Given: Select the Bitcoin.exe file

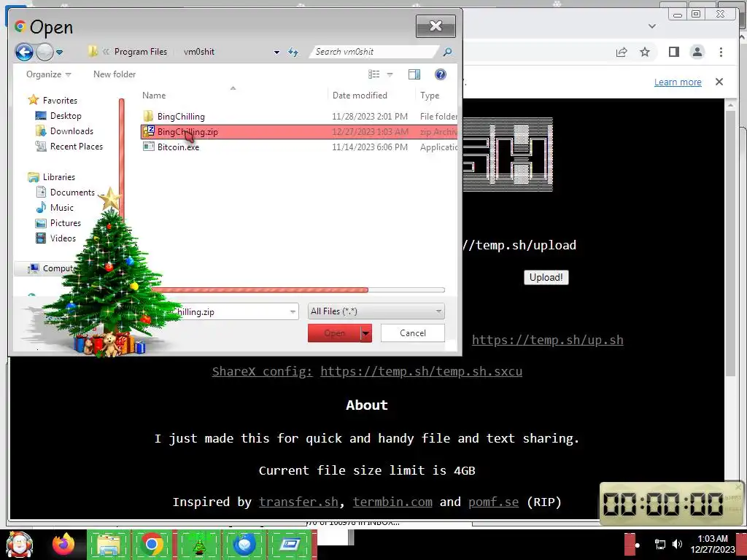Looking at the screenshot, I should point(178,147).
